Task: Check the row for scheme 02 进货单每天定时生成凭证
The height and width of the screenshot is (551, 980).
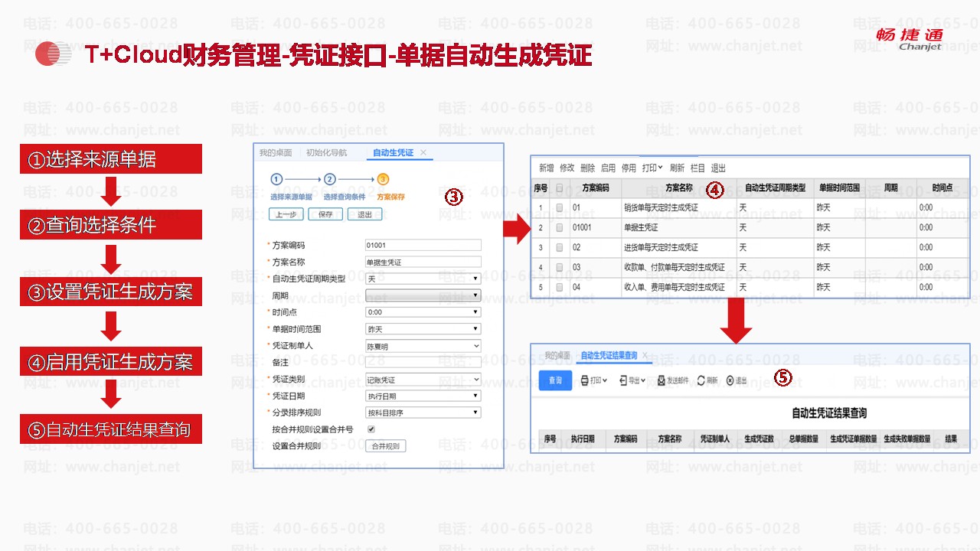Action: tap(560, 247)
